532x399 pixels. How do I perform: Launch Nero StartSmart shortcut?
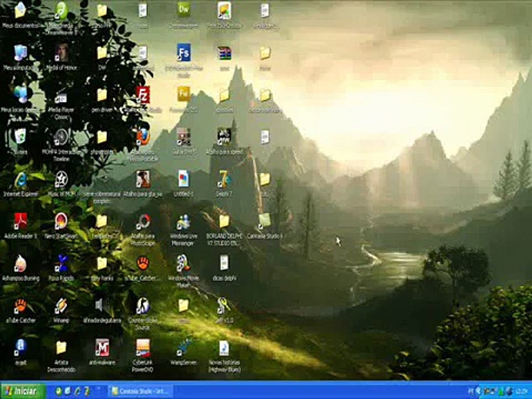[x=62, y=221]
